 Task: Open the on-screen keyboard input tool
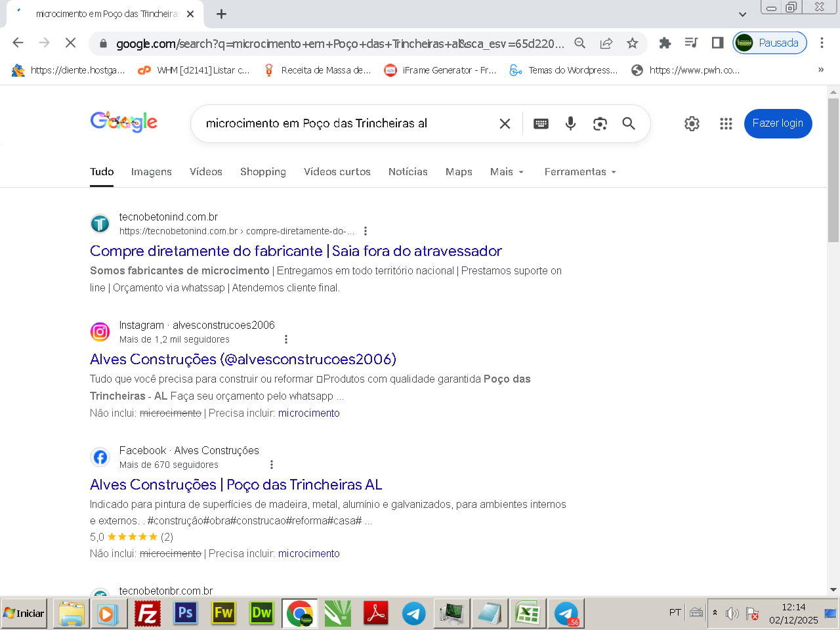(x=541, y=123)
